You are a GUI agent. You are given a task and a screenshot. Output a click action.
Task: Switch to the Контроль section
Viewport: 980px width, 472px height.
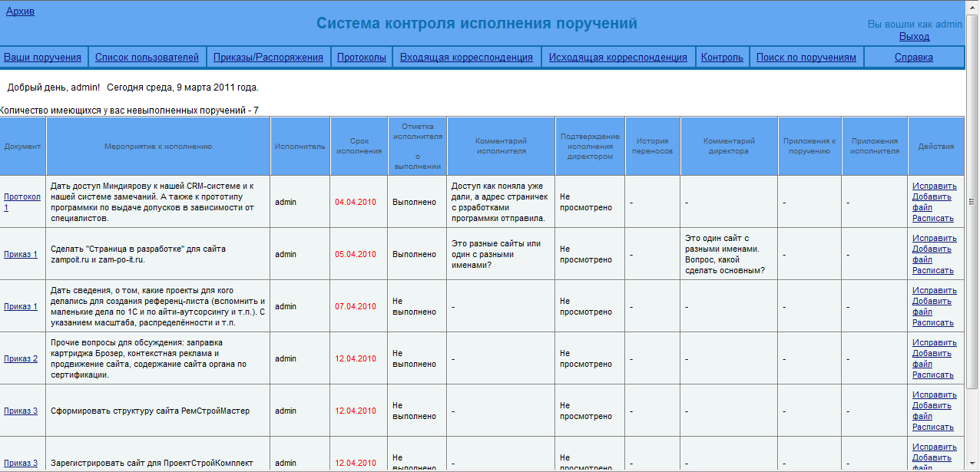point(722,57)
